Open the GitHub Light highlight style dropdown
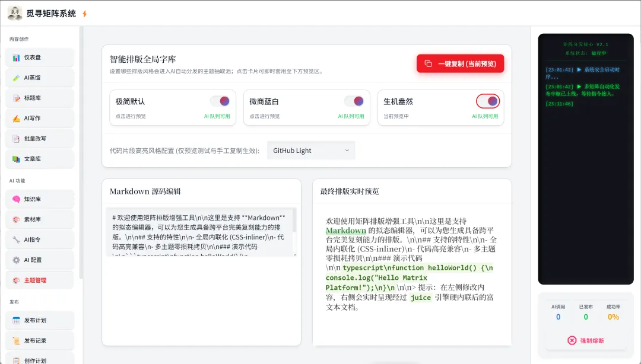 click(311, 151)
